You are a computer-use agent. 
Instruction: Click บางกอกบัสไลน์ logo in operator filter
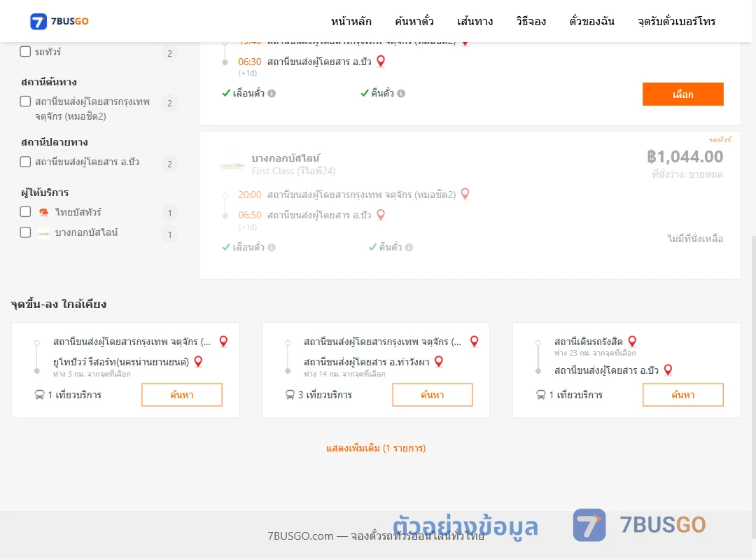point(44,234)
